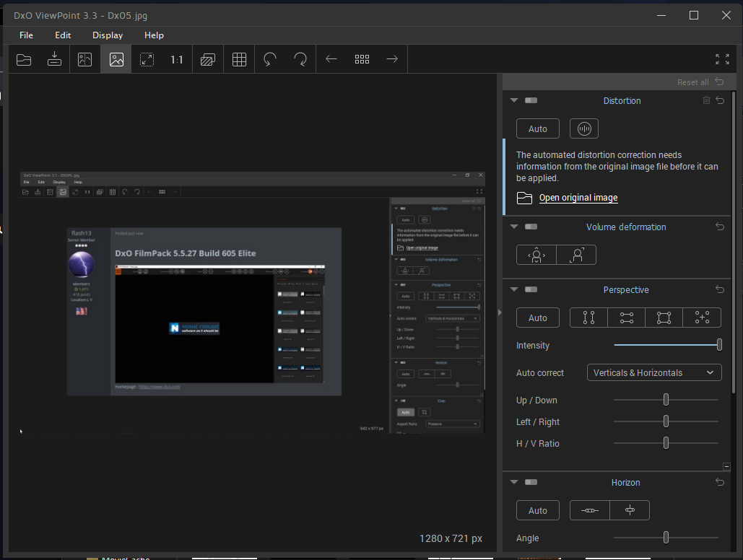Image resolution: width=743 pixels, height=560 pixels.
Task: Click the Open original image link
Action: pyautogui.click(x=578, y=198)
